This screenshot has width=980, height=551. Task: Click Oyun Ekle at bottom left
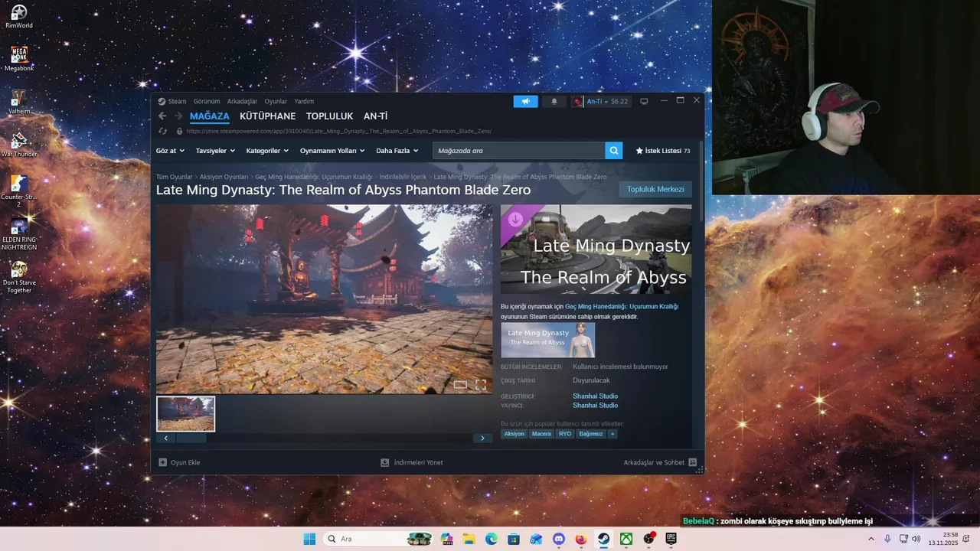[x=179, y=462]
